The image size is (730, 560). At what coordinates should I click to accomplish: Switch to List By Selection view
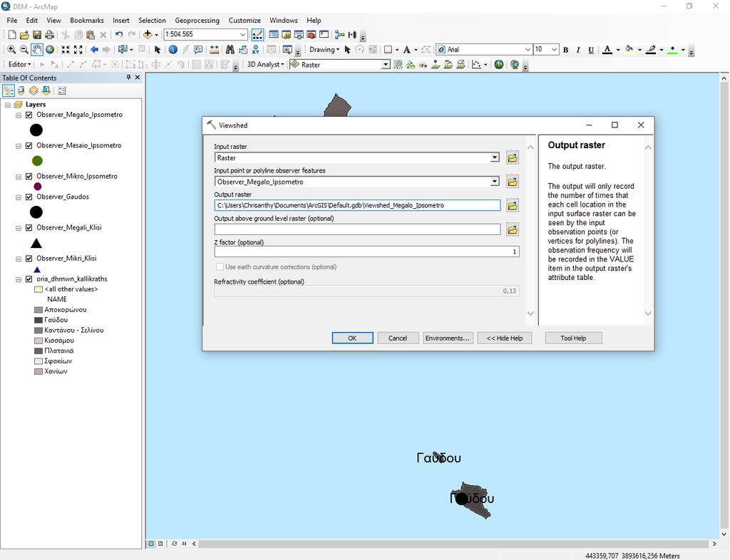click(46, 90)
